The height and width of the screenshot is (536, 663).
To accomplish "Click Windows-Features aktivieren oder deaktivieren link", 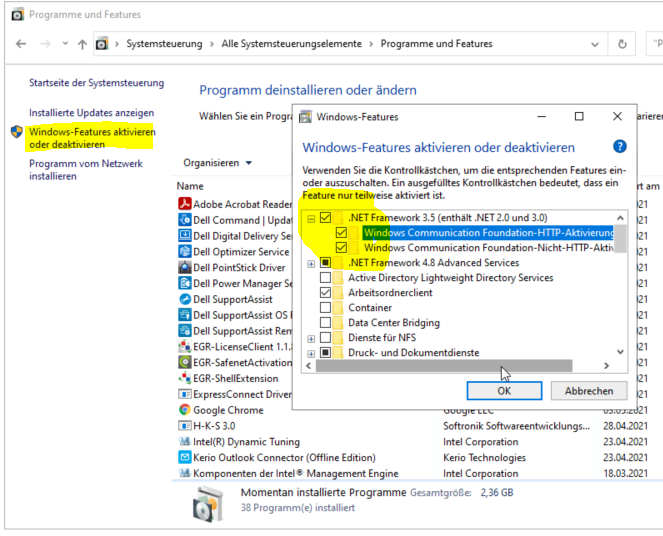I will [92, 138].
